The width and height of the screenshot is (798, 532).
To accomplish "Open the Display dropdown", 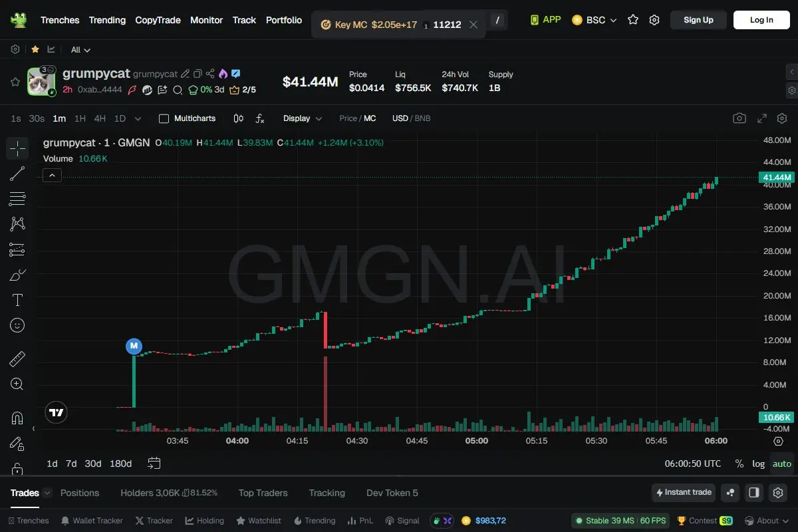I will (x=303, y=118).
